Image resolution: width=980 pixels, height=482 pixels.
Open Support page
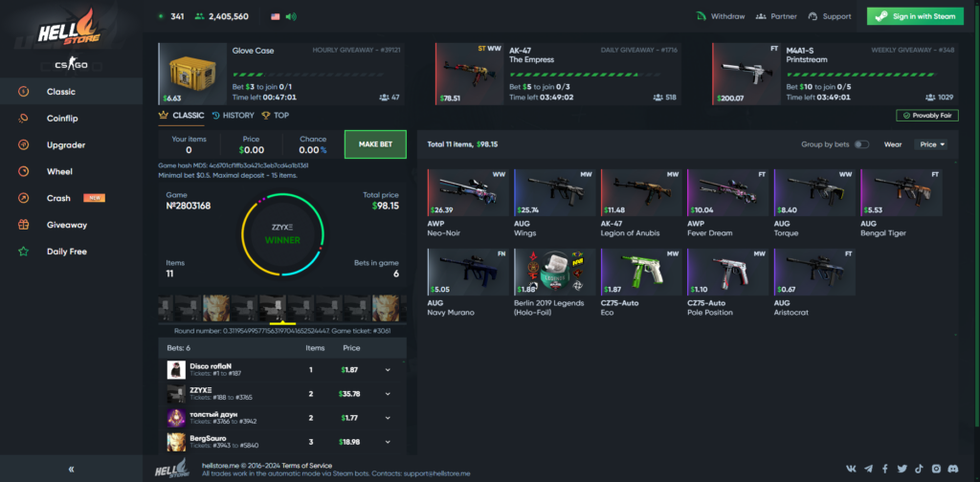click(830, 16)
